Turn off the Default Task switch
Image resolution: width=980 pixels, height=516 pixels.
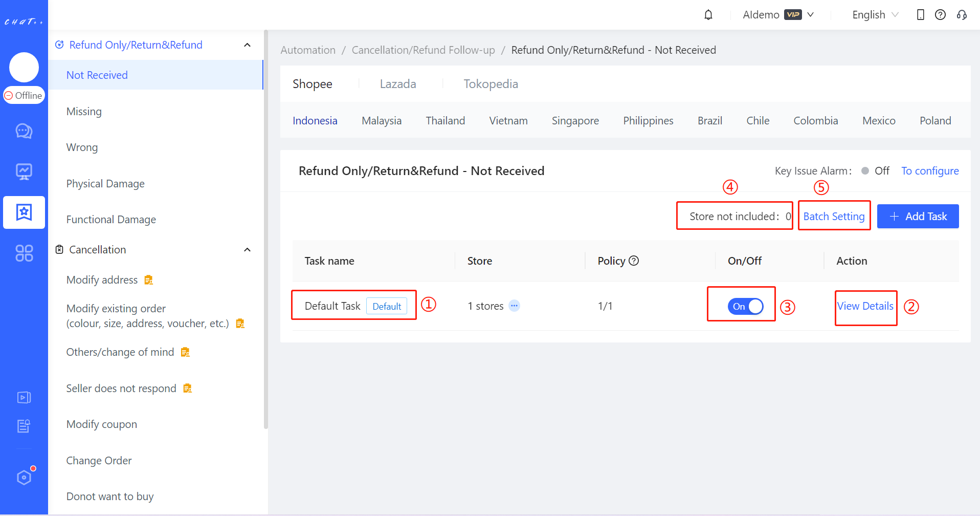745,306
